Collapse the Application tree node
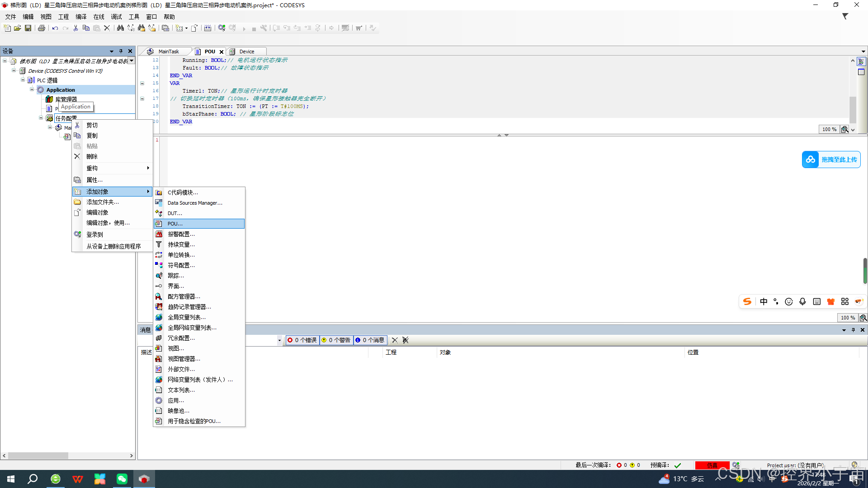 click(32, 89)
